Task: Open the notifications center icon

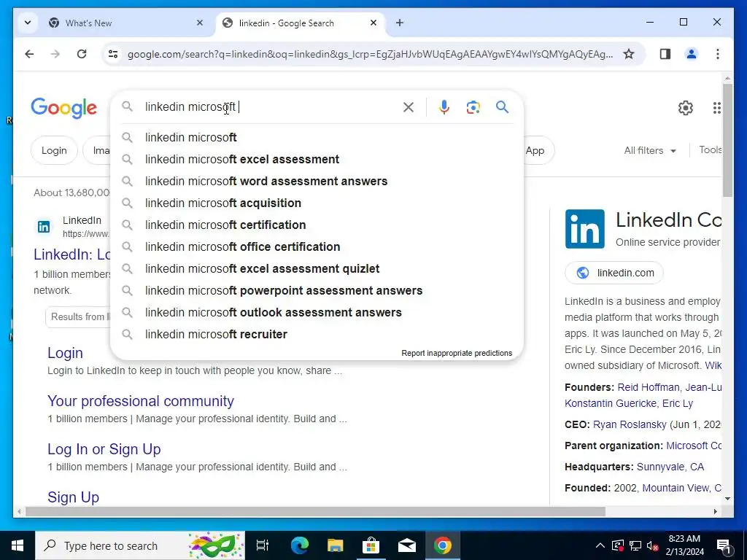Action: click(724, 546)
